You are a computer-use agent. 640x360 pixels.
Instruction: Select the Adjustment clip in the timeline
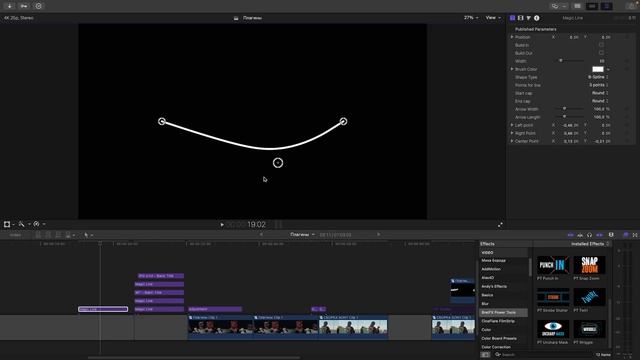(215, 309)
